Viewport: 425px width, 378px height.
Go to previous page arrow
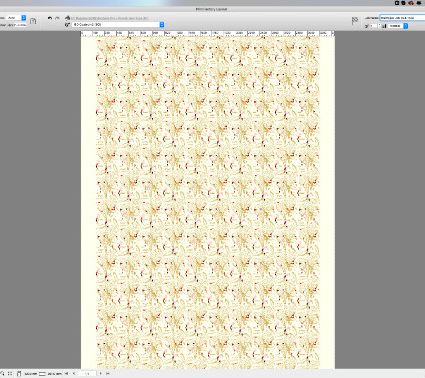74,374
